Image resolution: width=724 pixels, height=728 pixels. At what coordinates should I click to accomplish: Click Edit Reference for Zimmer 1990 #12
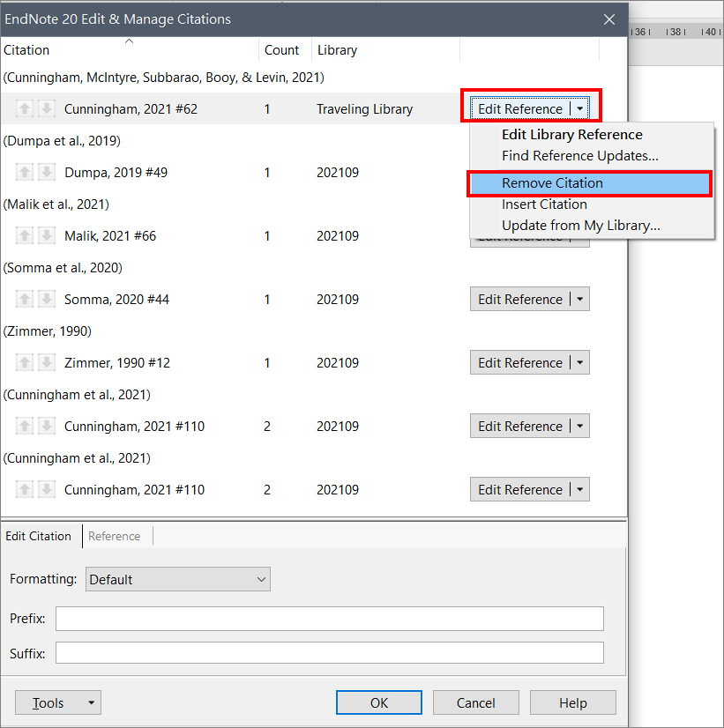point(520,362)
